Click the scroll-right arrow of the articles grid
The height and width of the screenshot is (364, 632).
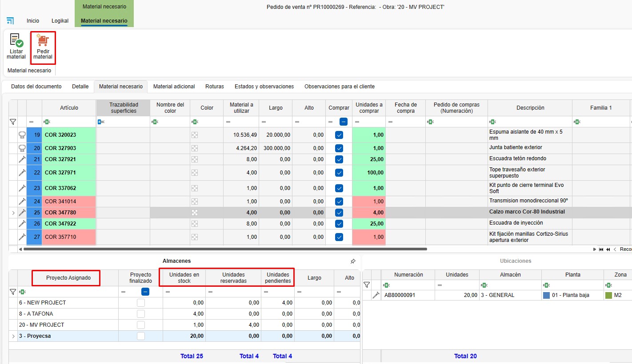pos(595,249)
